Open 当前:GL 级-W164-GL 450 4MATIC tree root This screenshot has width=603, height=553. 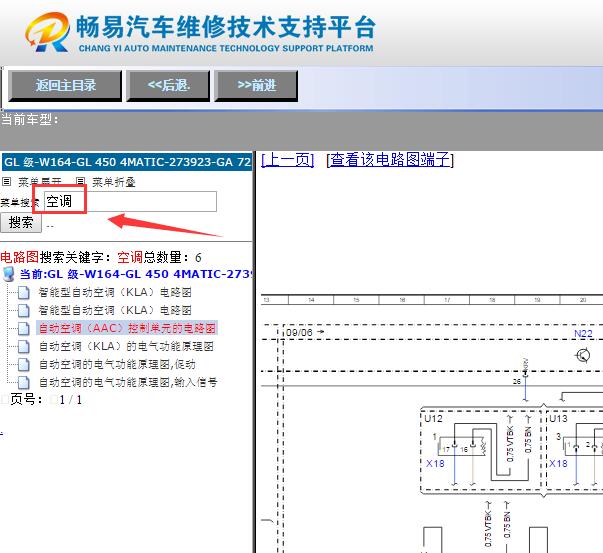(x=136, y=274)
